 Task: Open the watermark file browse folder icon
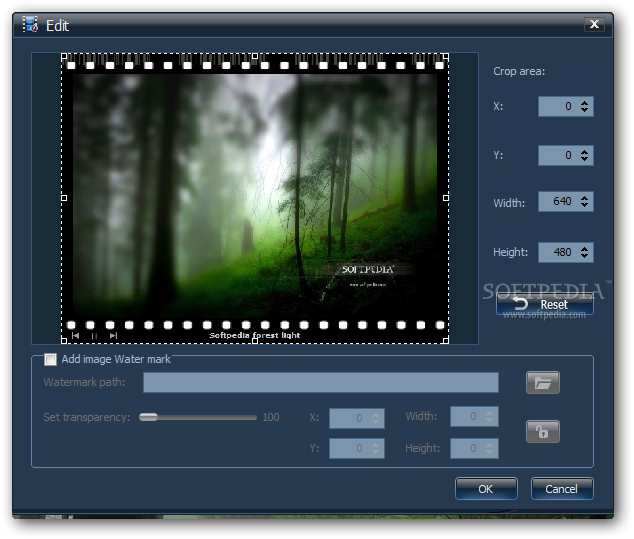click(x=543, y=383)
